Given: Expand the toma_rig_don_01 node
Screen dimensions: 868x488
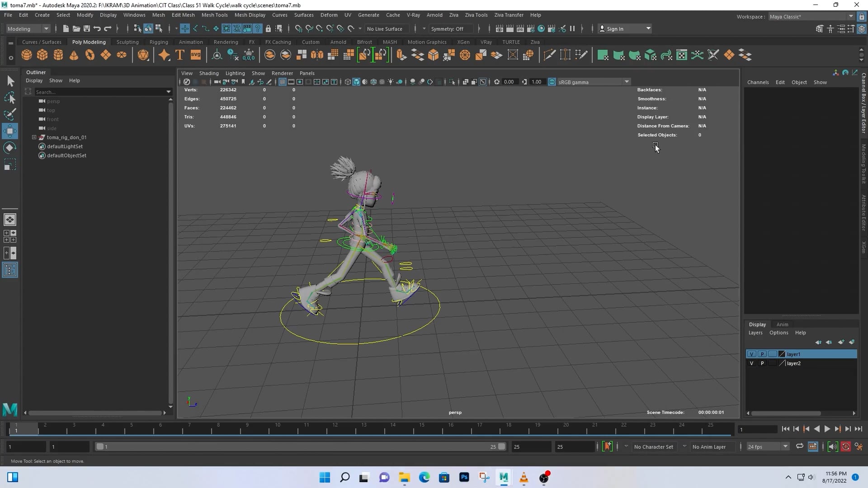Looking at the screenshot, I should 34,137.
